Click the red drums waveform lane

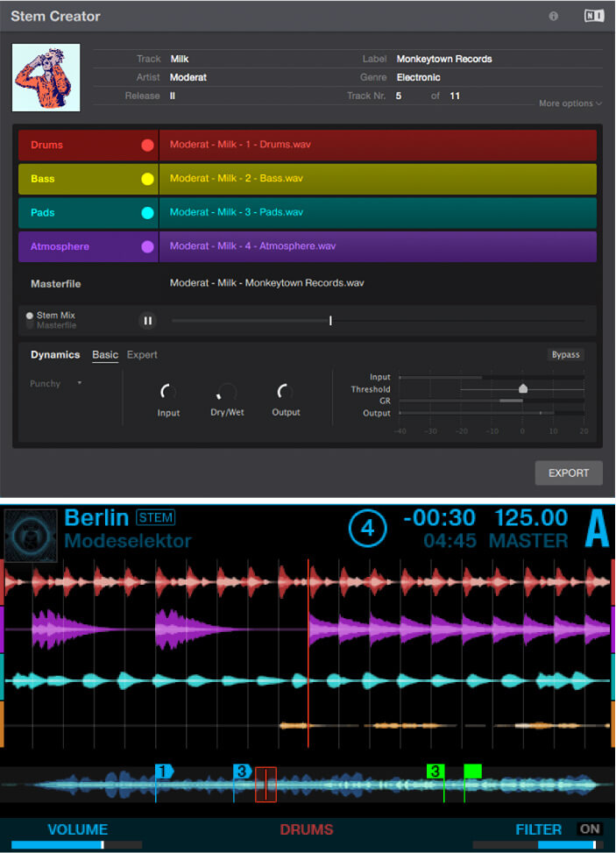[x=308, y=582]
